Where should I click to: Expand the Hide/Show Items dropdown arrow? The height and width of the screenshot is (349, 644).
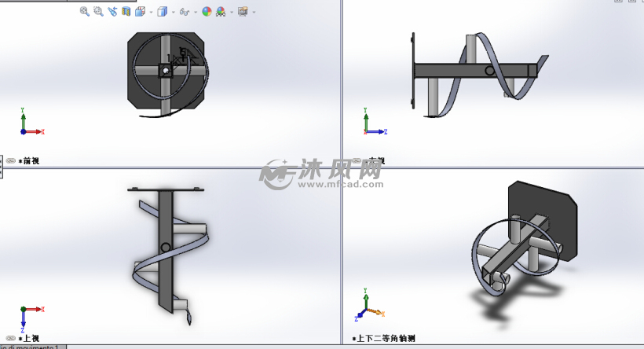tap(196, 12)
